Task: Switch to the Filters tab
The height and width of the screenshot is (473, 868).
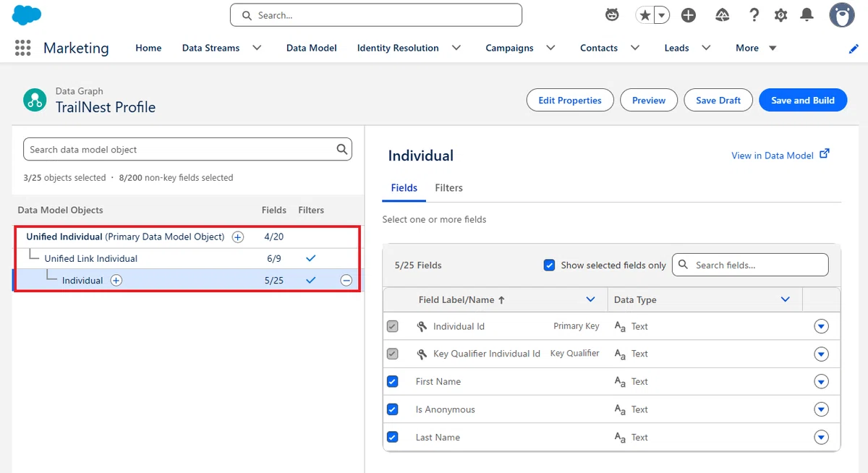Action: coord(448,188)
